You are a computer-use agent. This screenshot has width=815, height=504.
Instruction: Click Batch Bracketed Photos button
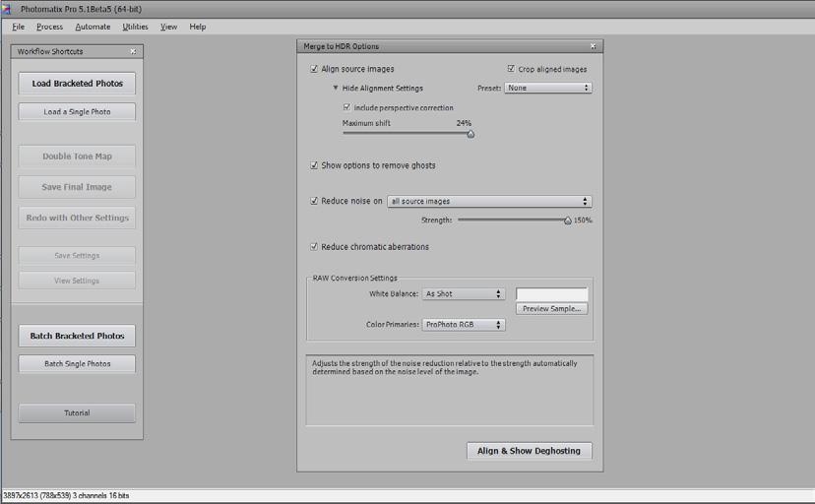(x=77, y=336)
